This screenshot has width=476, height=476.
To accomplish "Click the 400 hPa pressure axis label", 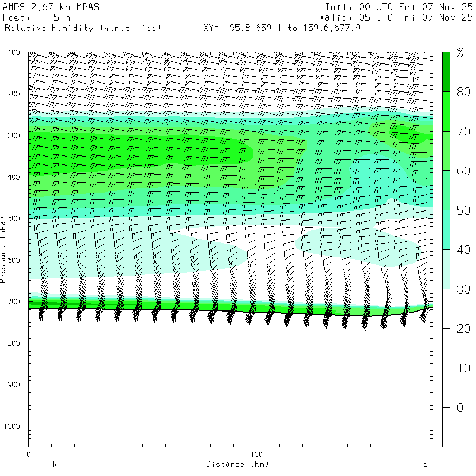I will 14,177.
